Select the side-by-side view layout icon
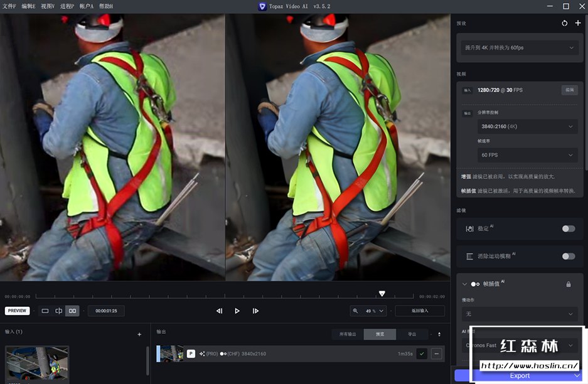Image resolution: width=588 pixels, height=384 pixels. [x=72, y=311]
